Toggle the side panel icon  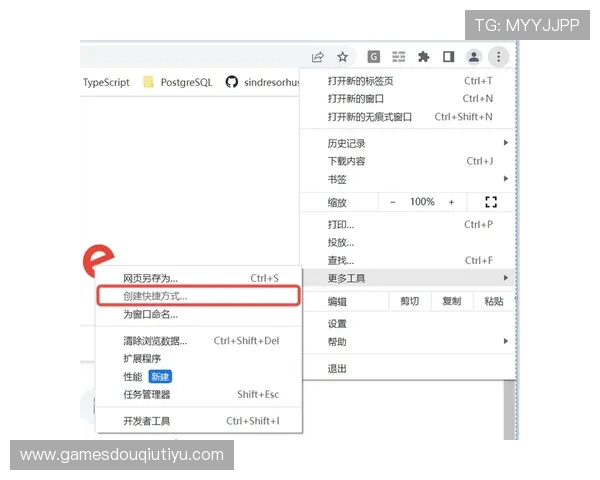point(448,57)
